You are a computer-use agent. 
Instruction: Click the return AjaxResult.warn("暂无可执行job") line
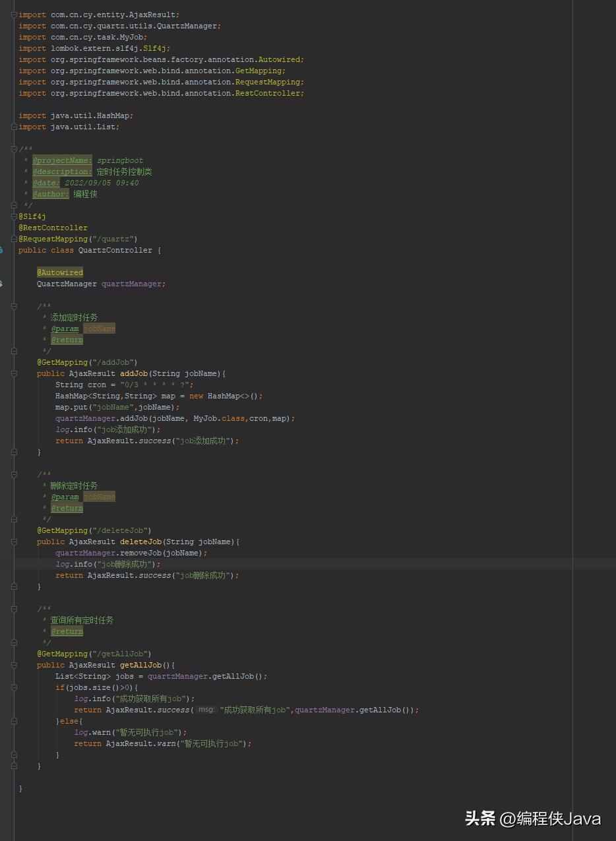click(163, 743)
